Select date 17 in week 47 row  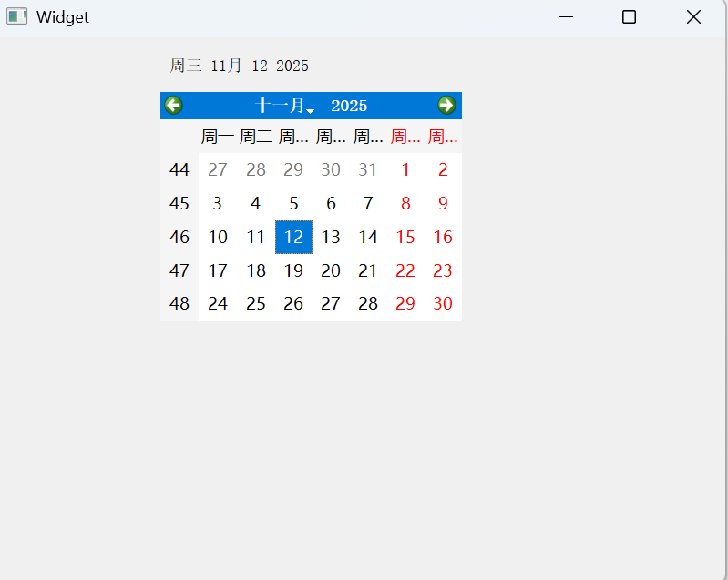click(218, 270)
